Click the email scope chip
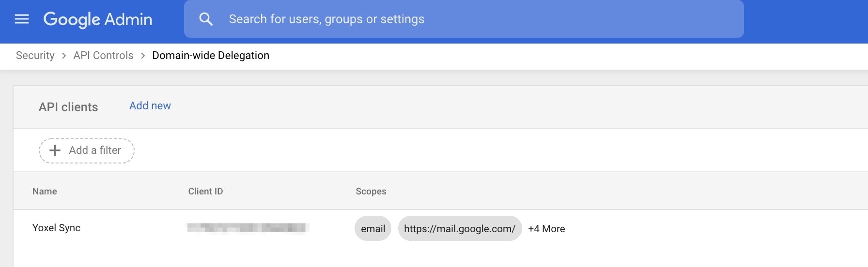This screenshot has width=868, height=267. click(x=373, y=229)
